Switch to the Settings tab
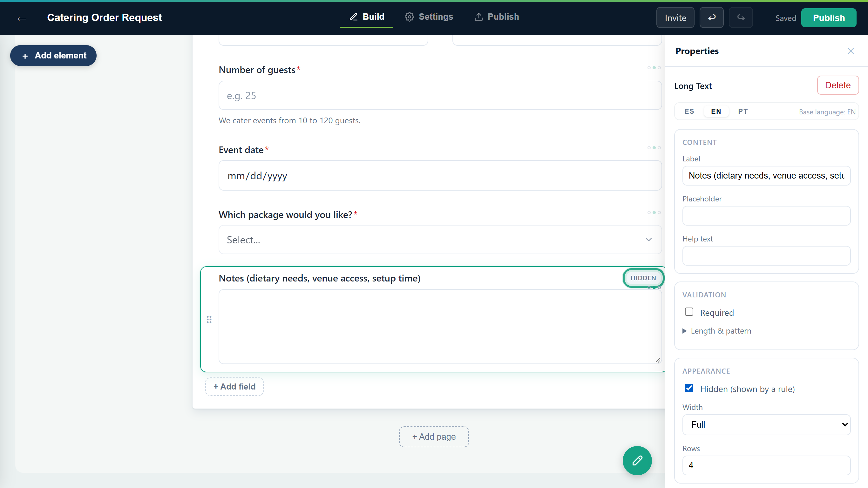The image size is (868, 488). 429,17
